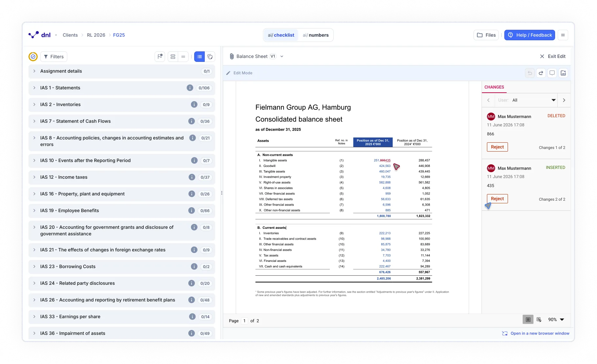Switch to compact rows layout icon
597x364 pixels.
tap(183, 57)
